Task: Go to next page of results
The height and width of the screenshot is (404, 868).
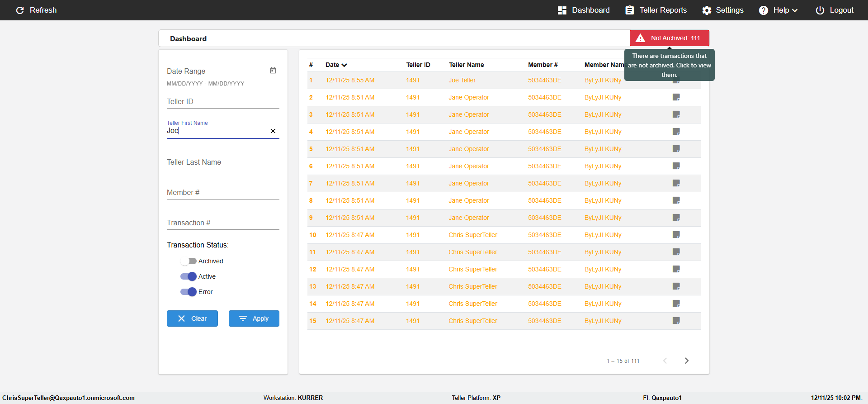Action: (x=687, y=361)
